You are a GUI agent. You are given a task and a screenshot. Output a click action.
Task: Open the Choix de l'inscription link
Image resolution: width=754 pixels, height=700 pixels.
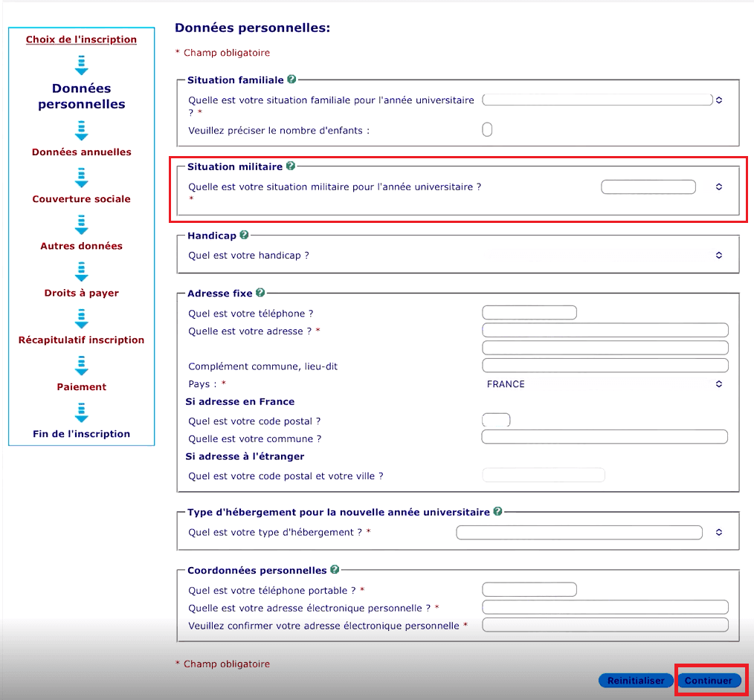(81, 39)
